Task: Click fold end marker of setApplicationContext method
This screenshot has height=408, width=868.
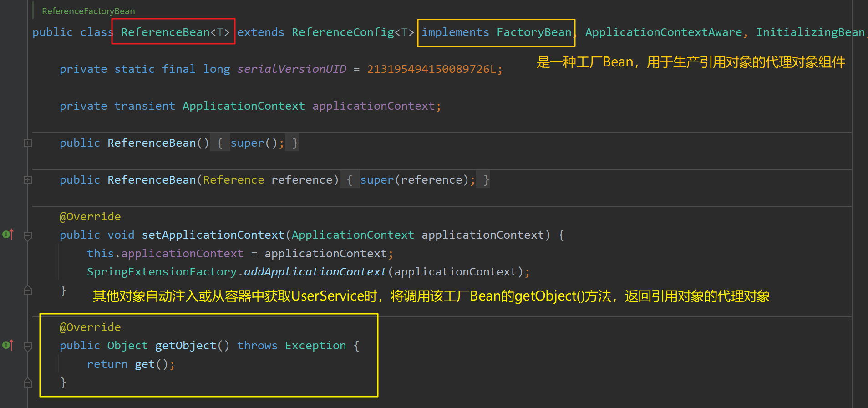Action: coord(28,290)
